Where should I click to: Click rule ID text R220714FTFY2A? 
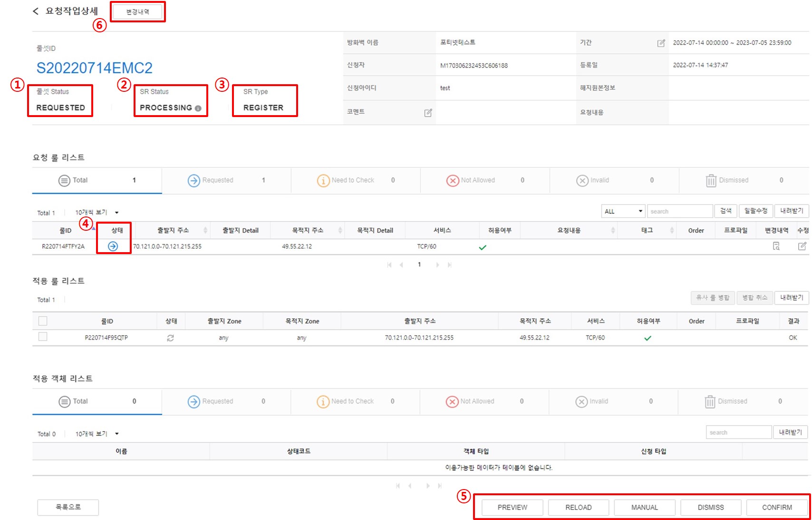(63, 246)
